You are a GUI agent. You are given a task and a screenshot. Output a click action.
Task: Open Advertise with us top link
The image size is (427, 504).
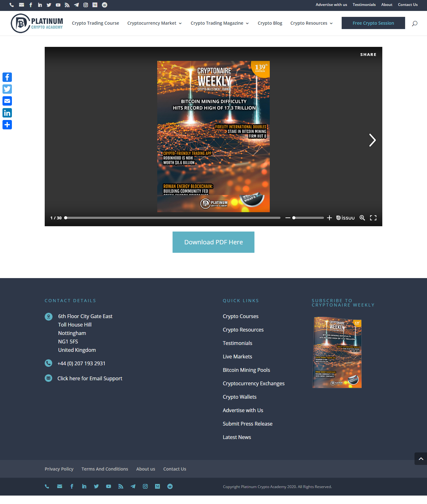(331, 5)
